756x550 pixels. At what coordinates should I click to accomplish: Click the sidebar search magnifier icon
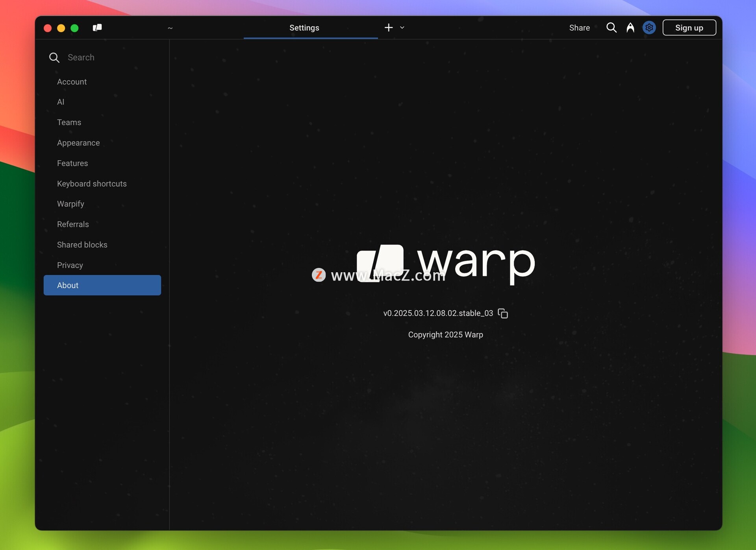pos(54,58)
